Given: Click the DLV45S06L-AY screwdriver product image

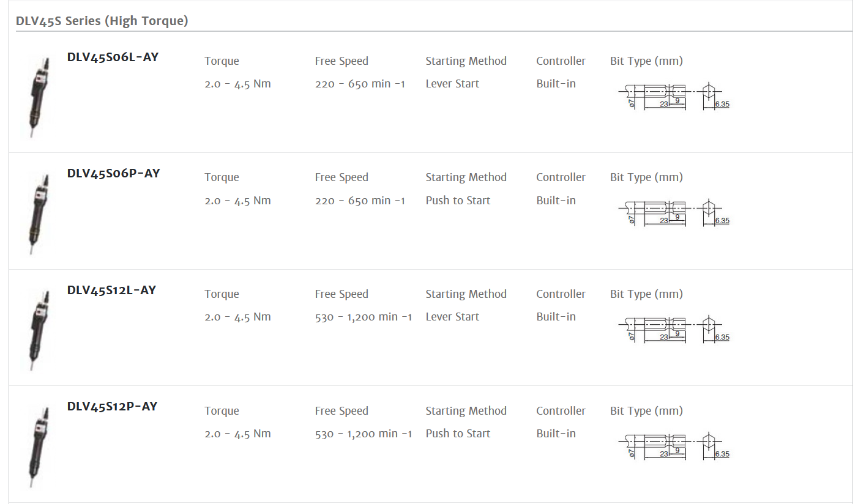Looking at the screenshot, I should pyautogui.click(x=38, y=97).
